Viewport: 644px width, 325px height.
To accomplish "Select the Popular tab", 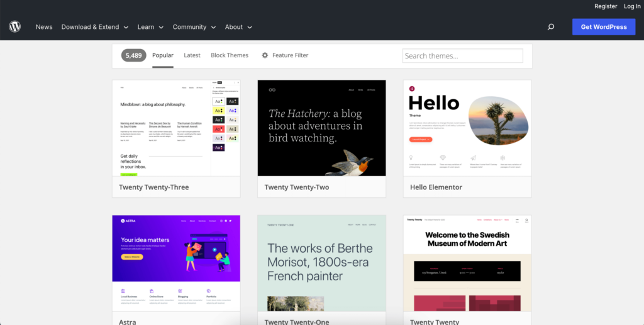I will pos(163,55).
